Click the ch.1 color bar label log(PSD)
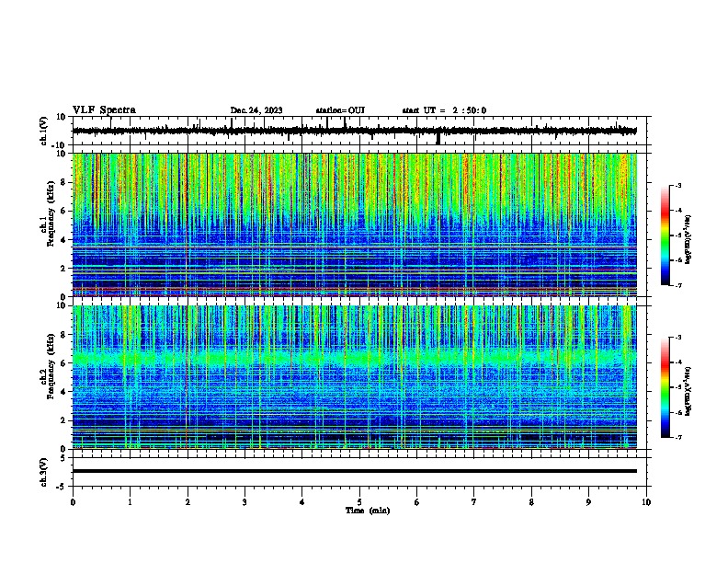The image size is (728, 563). 688,239
